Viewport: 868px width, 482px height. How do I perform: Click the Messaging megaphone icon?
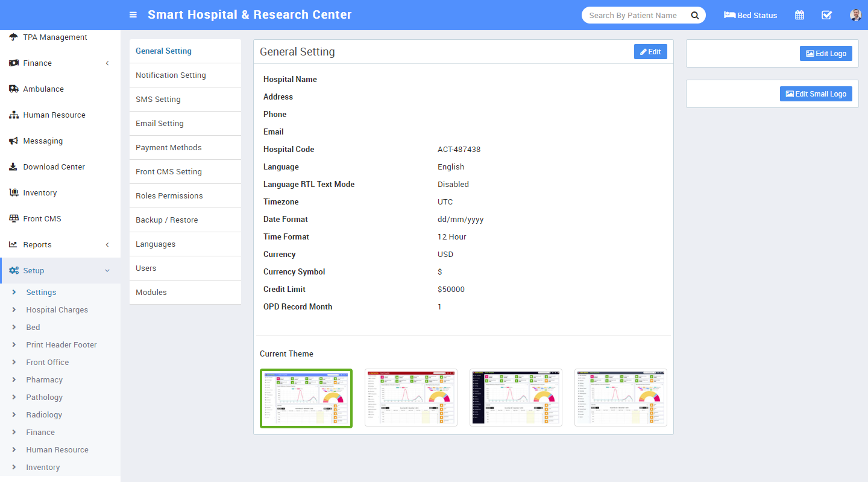pyautogui.click(x=13, y=141)
